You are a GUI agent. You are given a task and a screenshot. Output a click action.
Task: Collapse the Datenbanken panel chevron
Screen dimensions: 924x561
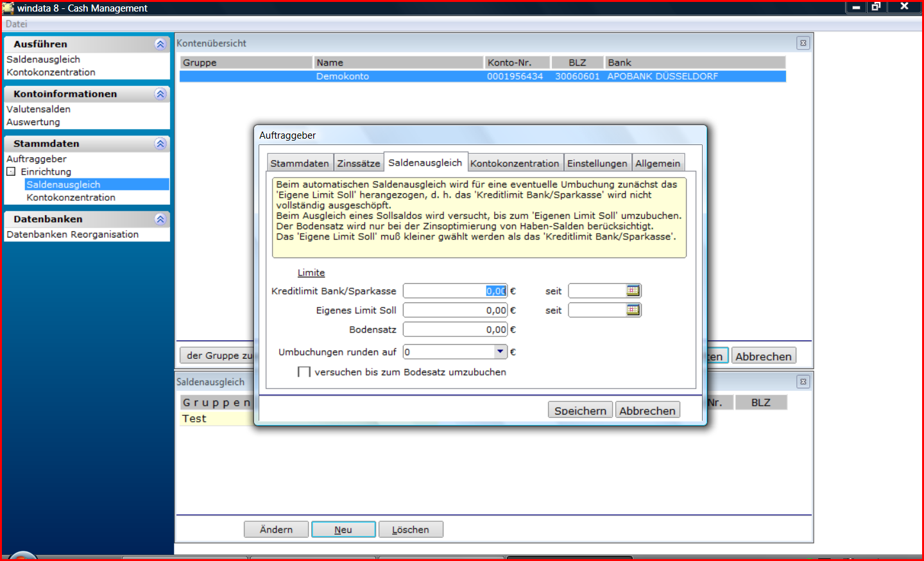pyautogui.click(x=160, y=220)
